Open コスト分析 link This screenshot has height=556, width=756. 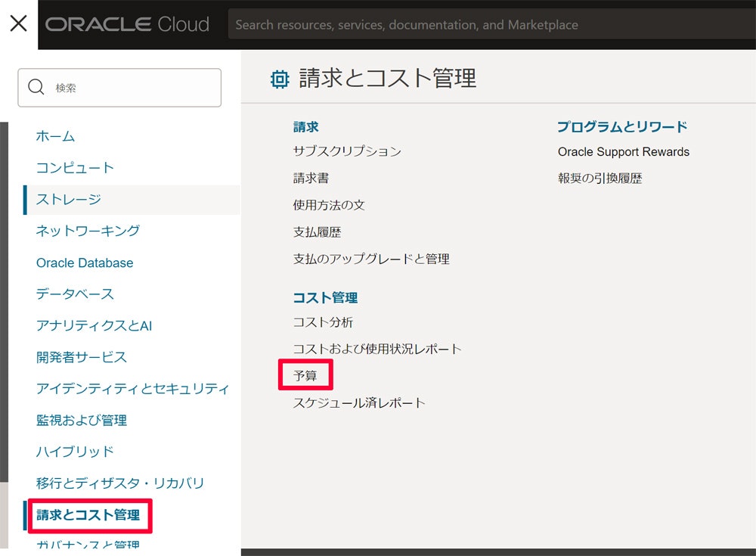pyautogui.click(x=323, y=322)
